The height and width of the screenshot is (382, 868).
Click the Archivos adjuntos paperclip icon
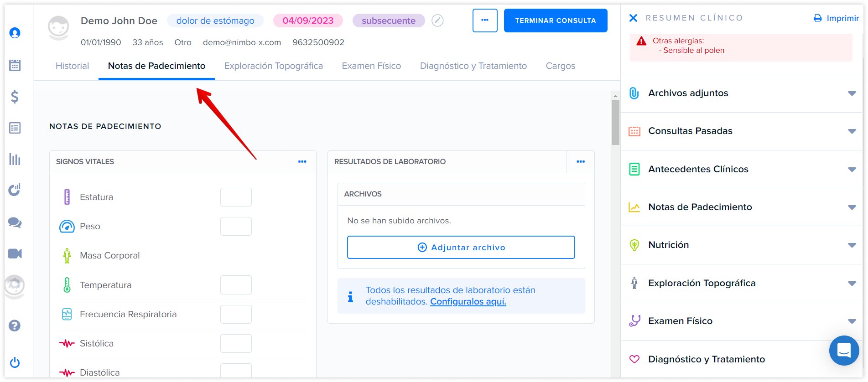tap(634, 93)
